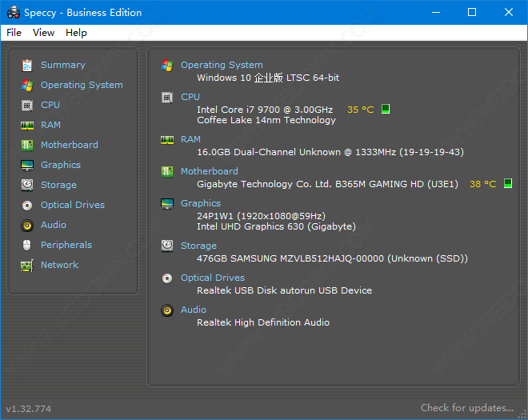
Task: Click the RAM stick icon in sidebar
Action: 27,126
